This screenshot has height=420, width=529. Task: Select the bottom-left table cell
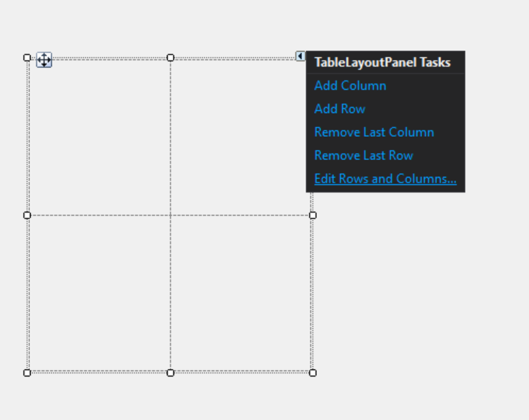coord(100,293)
